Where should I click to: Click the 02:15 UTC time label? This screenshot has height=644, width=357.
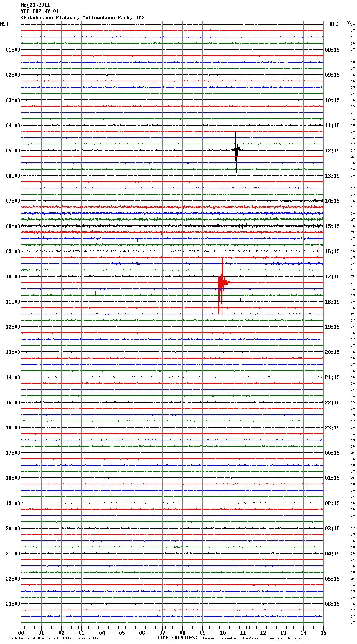pyautogui.click(x=332, y=503)
